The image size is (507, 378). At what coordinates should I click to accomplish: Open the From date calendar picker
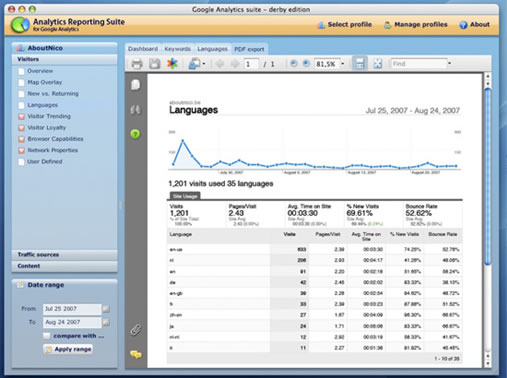coord(106,309)
